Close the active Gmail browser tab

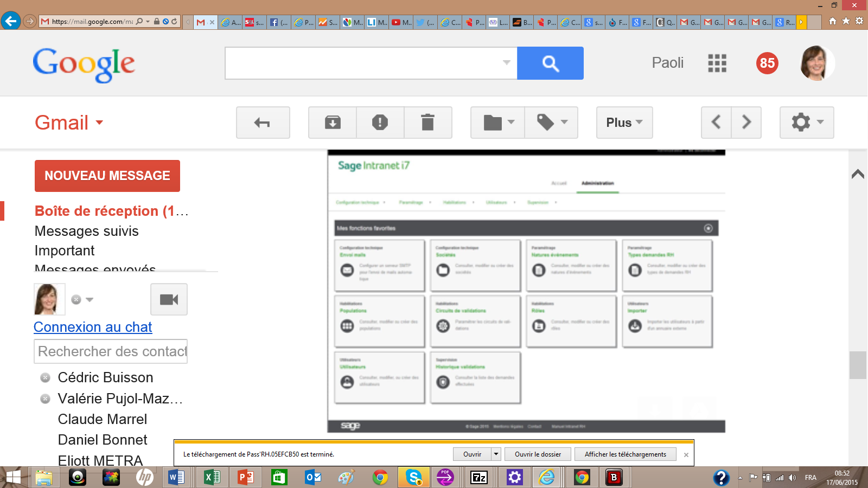(x=212, y=22)
